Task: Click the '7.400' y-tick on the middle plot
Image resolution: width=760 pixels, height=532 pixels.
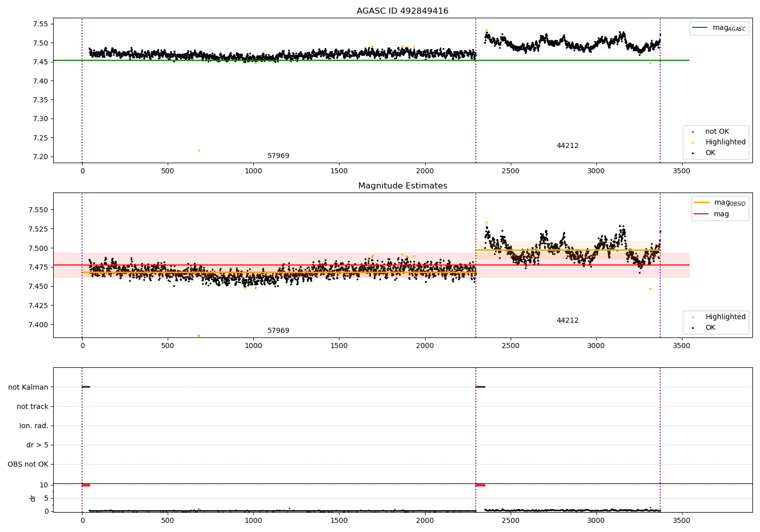Action: pyautogui.click(x=39, y=325)
